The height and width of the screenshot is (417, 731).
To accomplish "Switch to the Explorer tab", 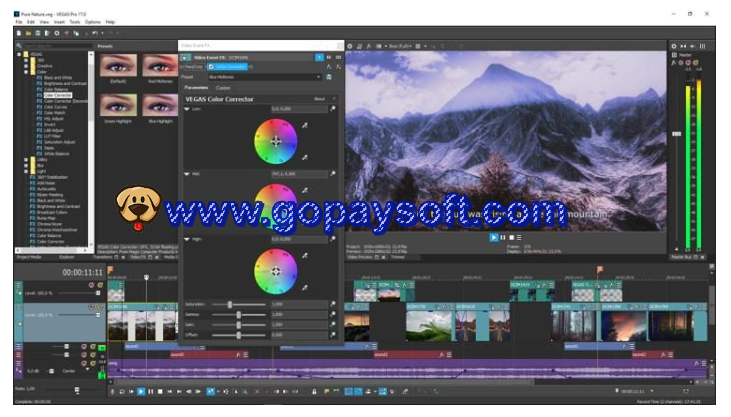I will [66, 257].
